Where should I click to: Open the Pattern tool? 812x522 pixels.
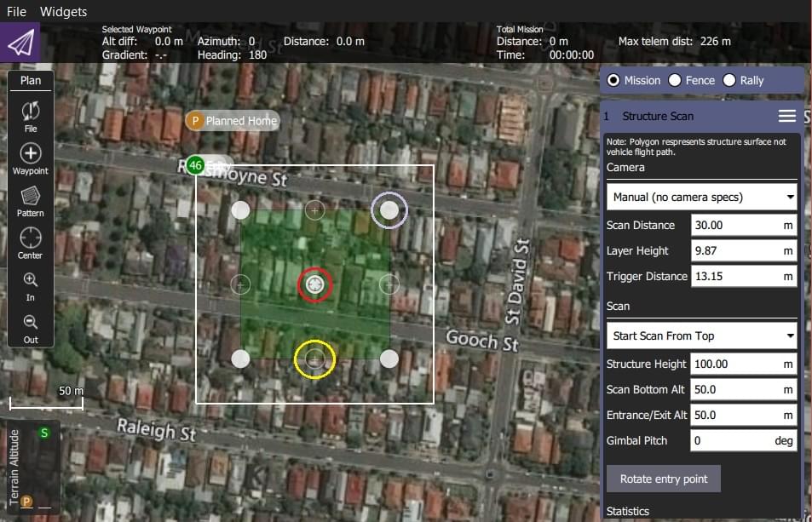(31, 200)
